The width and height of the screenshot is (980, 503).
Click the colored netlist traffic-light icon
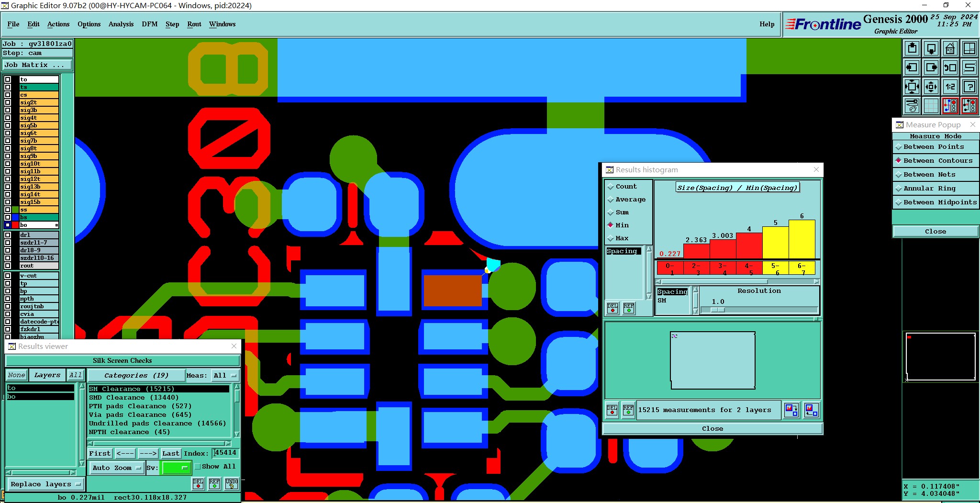(950, 106)
